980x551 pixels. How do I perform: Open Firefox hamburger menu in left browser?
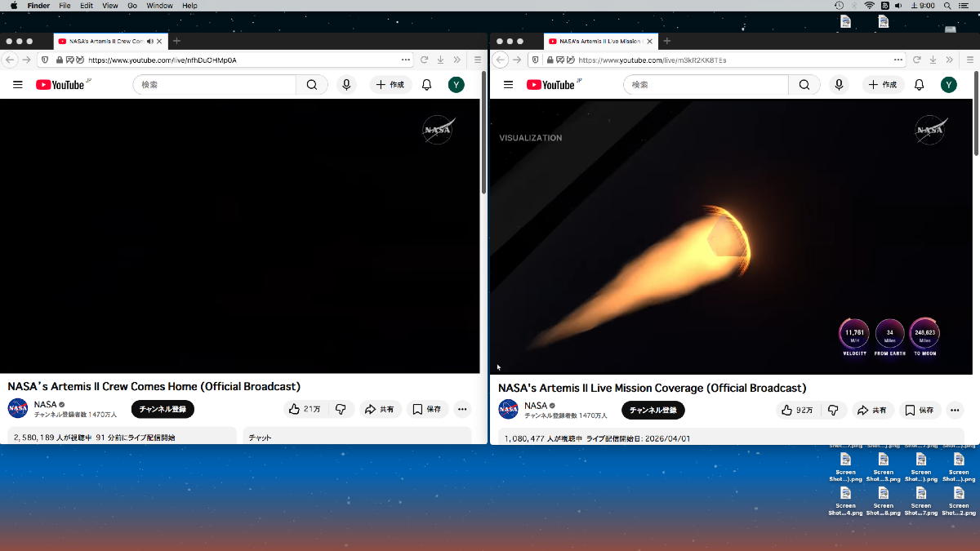tap(479, 60)
